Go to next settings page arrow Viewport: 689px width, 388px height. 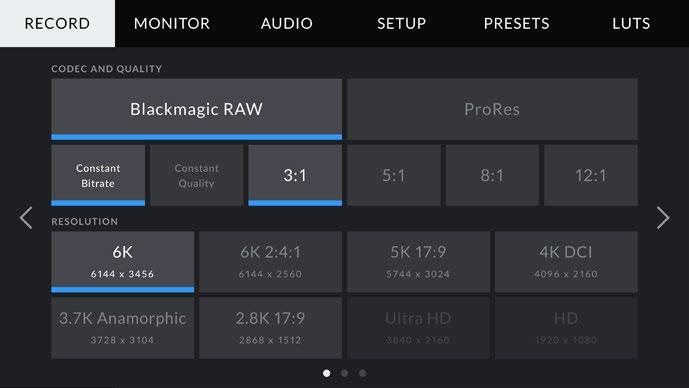tap(663, 218)
